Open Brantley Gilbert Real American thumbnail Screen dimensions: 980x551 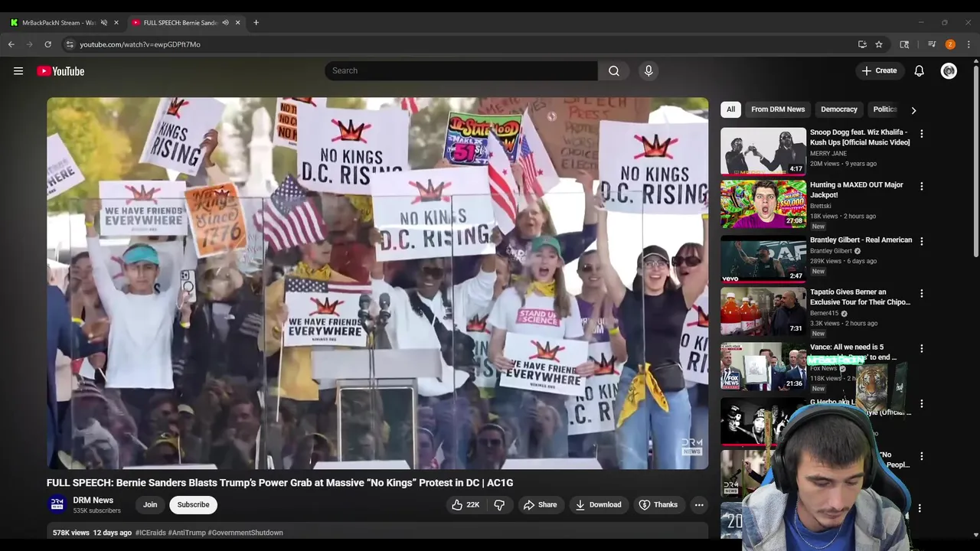[763, 259]
